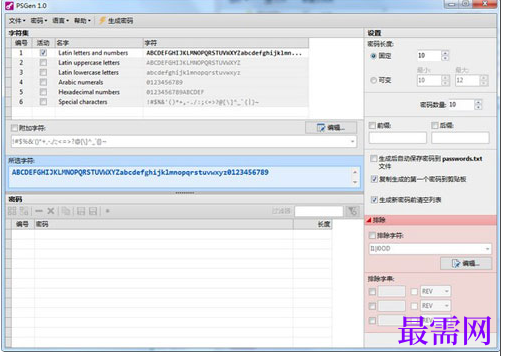Click the 编辑 button beside 附加字符
The image size is (510, 362).
[x=331, y=128]
